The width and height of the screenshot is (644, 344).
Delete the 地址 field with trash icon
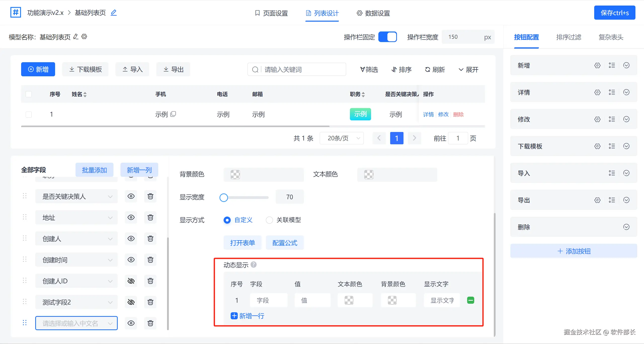point(150,217)
